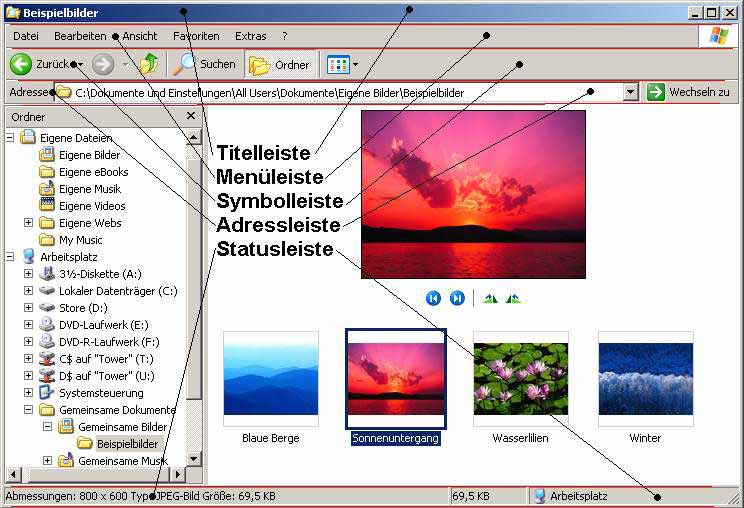Rotate image counterclockwise
Viewport: 744px width, 508px height.
[x=513, y=298]
